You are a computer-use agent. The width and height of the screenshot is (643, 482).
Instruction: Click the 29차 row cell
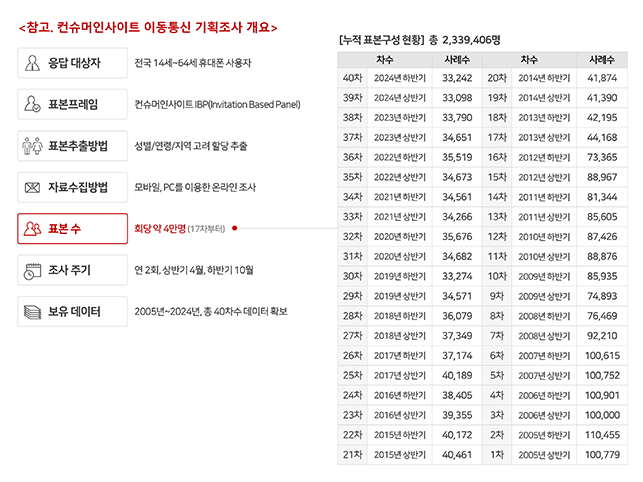353,296
